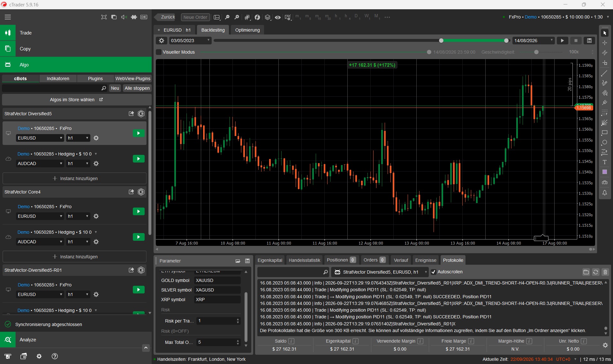Zoom in the chart with magnifier plus
This screenshot has width=613, height=364.
237,17
